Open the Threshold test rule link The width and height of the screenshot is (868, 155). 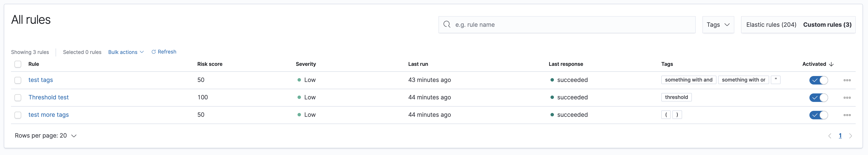49,97
